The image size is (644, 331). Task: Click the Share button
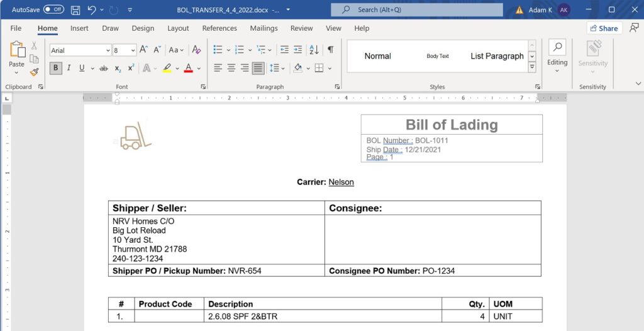[603, 28]
